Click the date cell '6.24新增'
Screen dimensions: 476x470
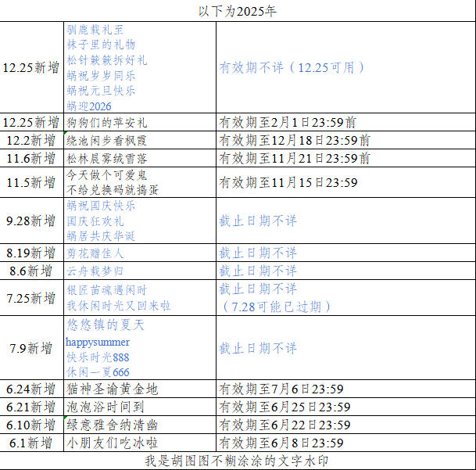click(31, 389)
